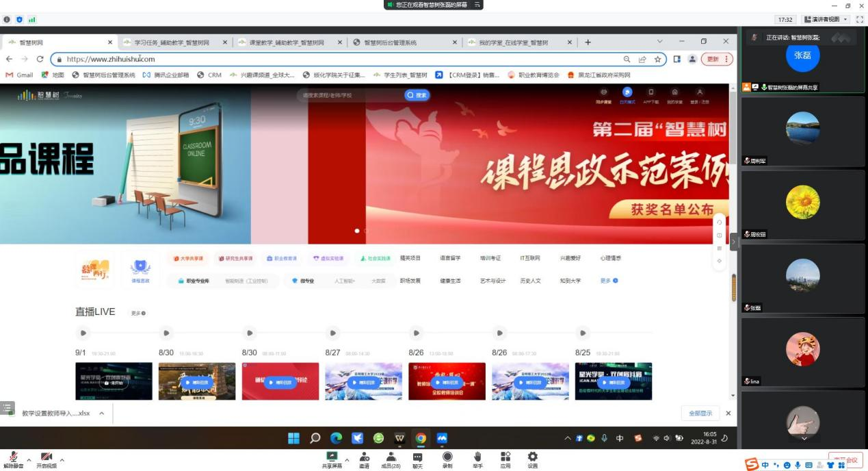
Task: Click the browser back arrow
Action: 10,59
